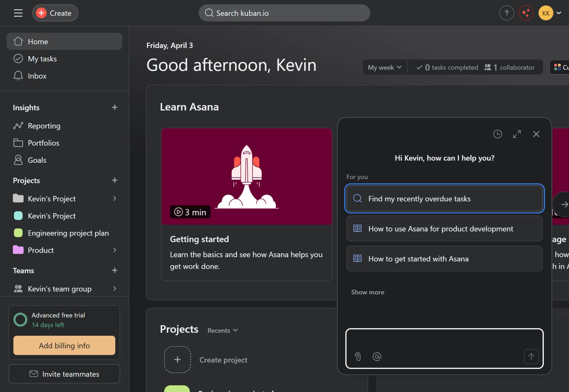Add a new Insights item
This screenshot has height=392, width=569.
tap(115, 107)
